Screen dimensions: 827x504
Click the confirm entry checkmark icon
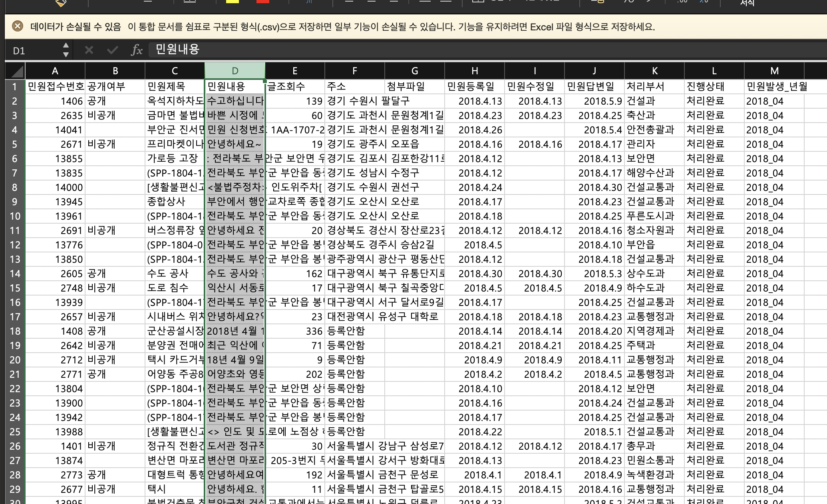tap(113, 50)
